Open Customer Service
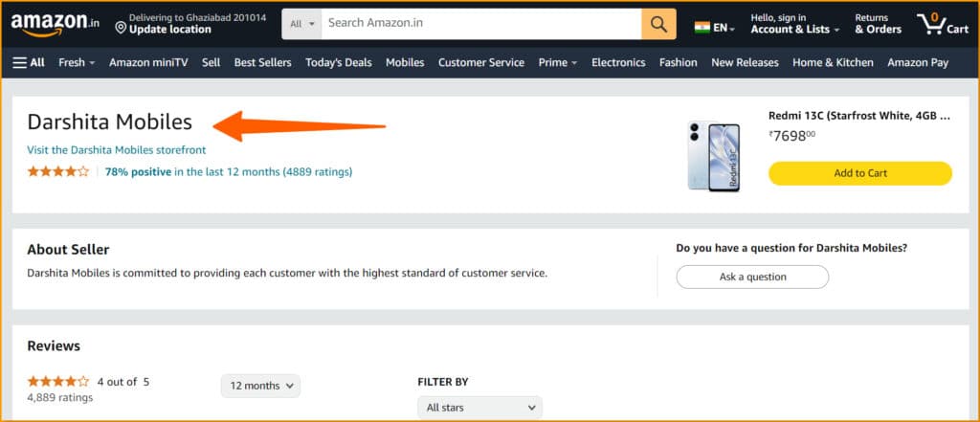 point(481,62)
